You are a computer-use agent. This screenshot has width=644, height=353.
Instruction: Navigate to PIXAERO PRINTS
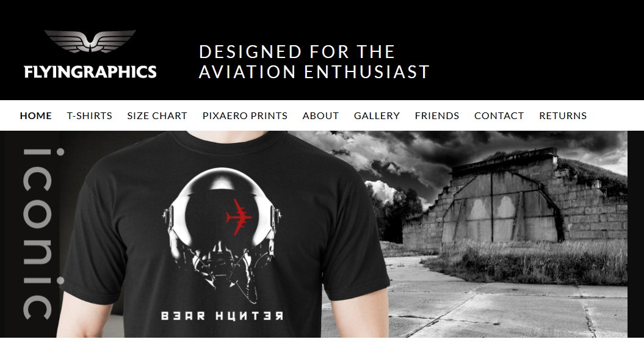[245, 116]
